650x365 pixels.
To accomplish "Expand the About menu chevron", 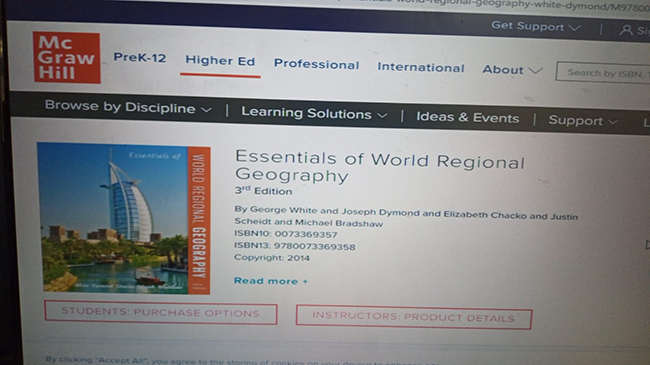I will click(x=535, y=71).
